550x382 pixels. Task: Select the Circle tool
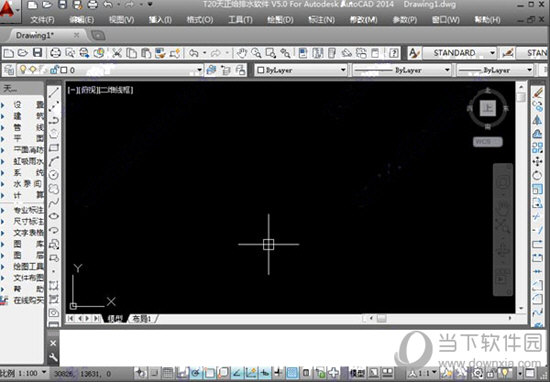coord(54,175)
